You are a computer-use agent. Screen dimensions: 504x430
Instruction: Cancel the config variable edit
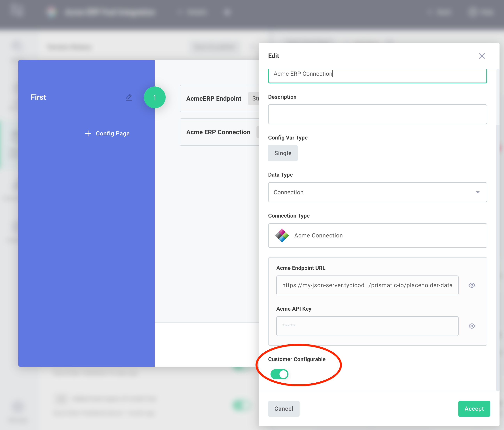284,409
